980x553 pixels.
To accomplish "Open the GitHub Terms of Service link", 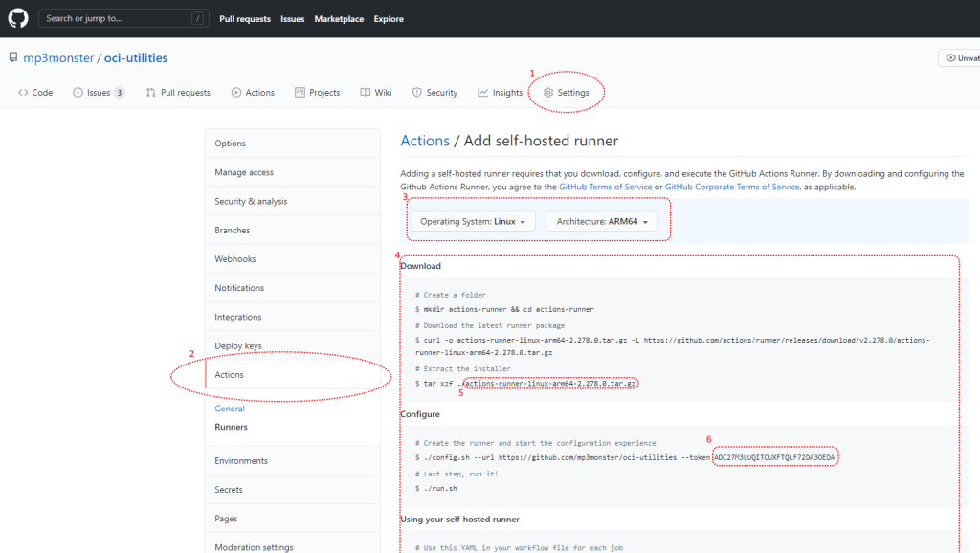I will [x=605, y=187].
